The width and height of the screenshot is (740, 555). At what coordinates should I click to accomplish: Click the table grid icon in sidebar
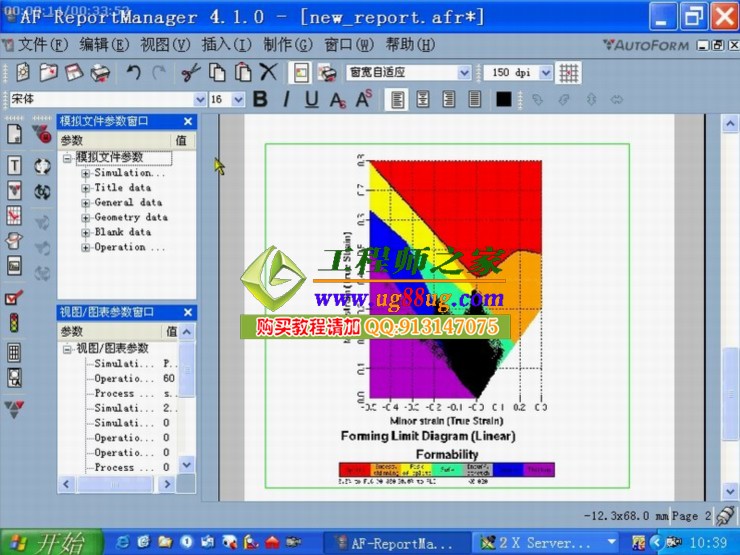point(14,351)
